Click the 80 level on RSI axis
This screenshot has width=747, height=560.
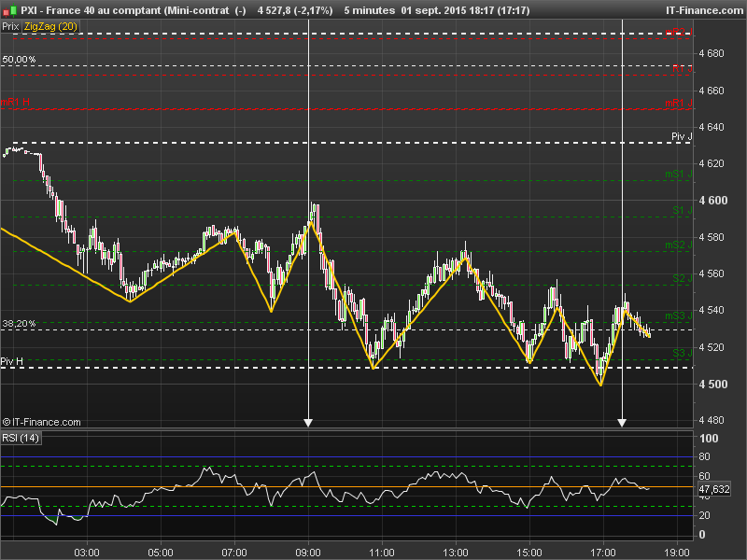(705, 456)
